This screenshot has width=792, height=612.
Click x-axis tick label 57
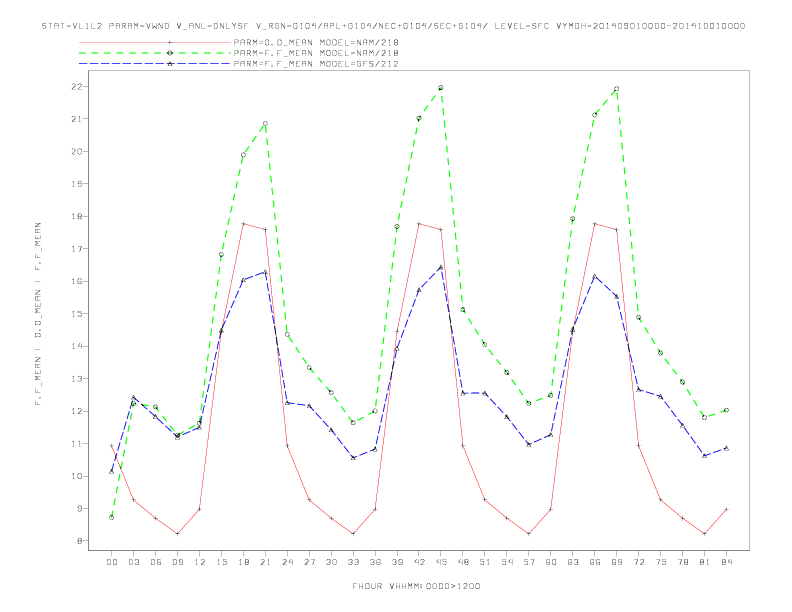coord(529,562)
